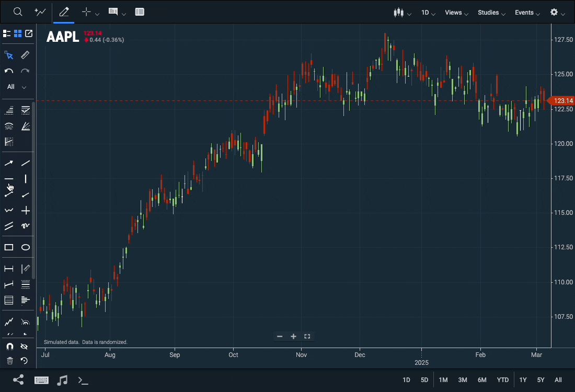
Task: Switch tool palette to grid view
Action: point(18,33)
